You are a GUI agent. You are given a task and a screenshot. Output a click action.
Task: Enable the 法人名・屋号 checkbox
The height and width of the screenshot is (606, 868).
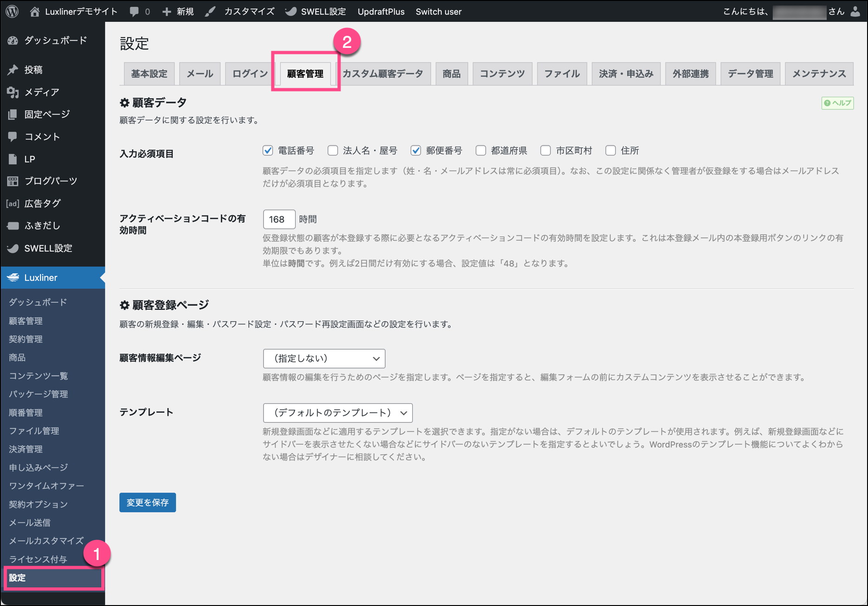tap(333, 151)
